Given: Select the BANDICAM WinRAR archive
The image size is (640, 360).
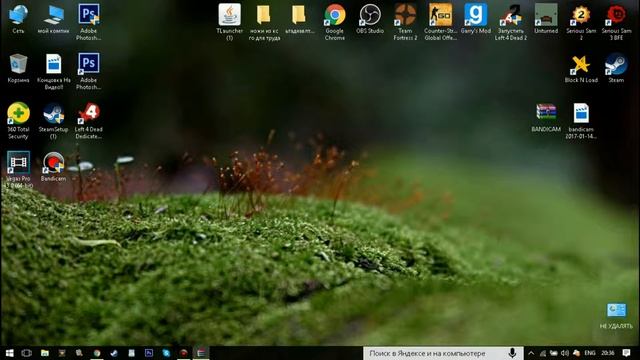Looking at the screenshot, I should pos(546,118).
